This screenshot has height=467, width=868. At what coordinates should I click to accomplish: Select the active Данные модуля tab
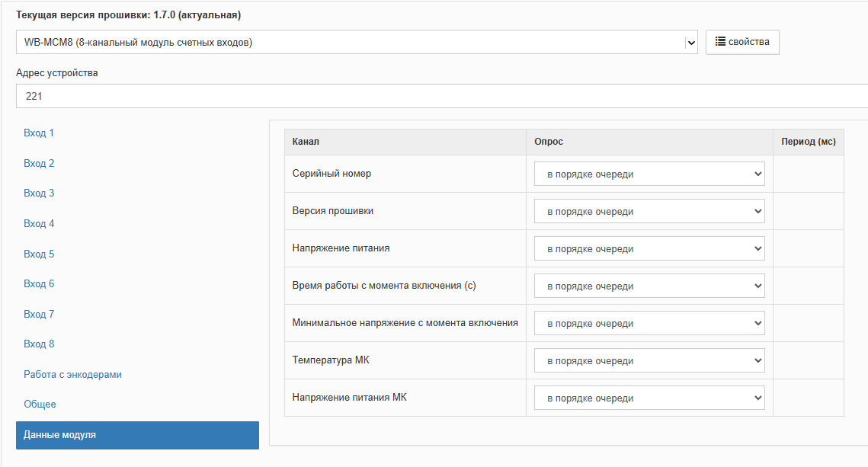click(137, 435)
